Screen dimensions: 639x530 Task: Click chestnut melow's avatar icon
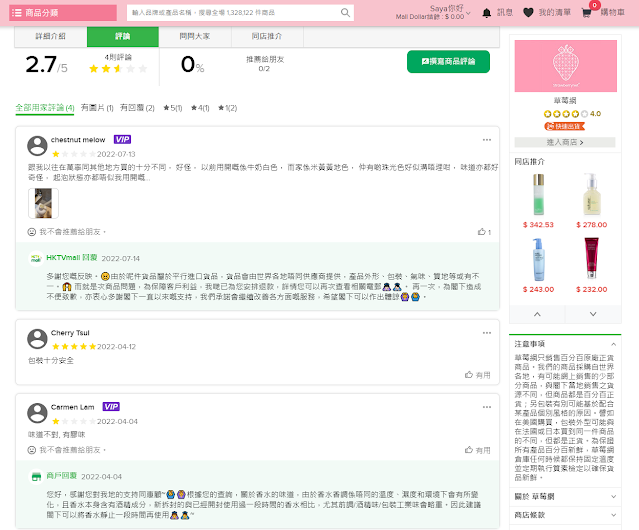(x=37, y=146)
